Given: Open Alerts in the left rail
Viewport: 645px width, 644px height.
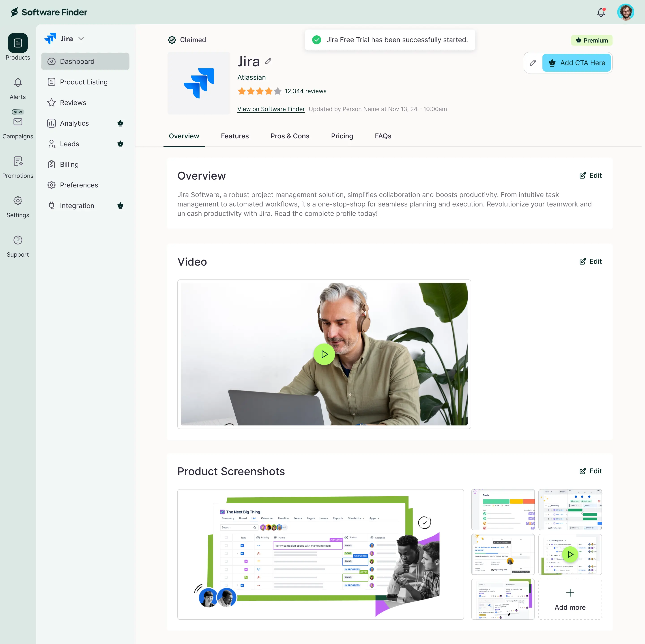Looking at the screenshot, I should tap(18, 89).
